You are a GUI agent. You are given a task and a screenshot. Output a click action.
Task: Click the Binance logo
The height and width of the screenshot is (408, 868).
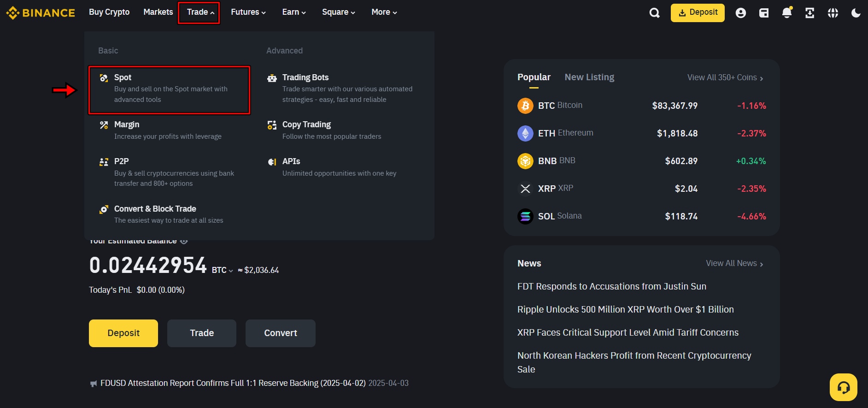click(40, 12)
